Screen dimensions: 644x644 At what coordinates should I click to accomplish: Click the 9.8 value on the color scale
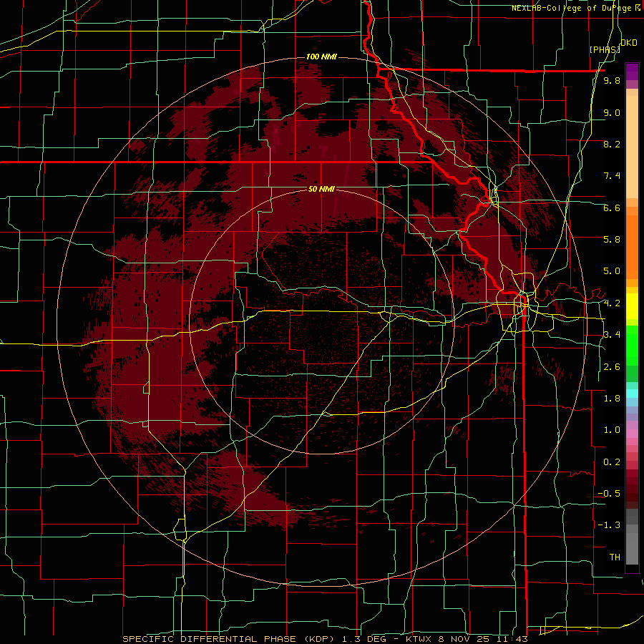coord(612,80)
